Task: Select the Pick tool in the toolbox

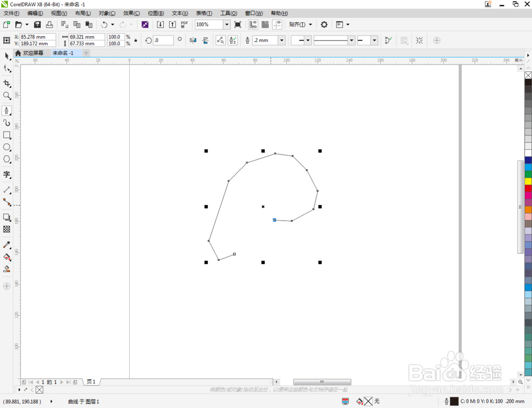Action: point(7,56)
